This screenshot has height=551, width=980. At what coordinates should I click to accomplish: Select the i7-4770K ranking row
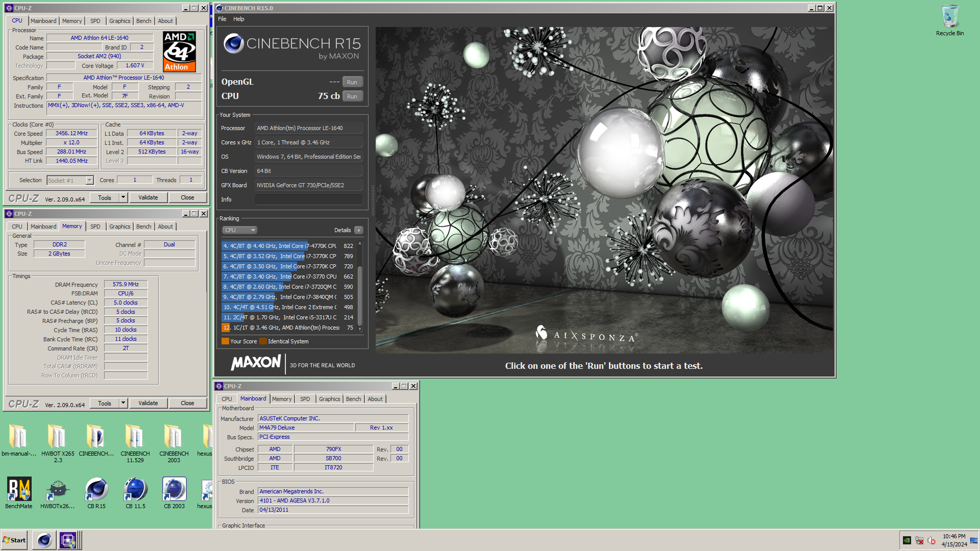(288, 246)
